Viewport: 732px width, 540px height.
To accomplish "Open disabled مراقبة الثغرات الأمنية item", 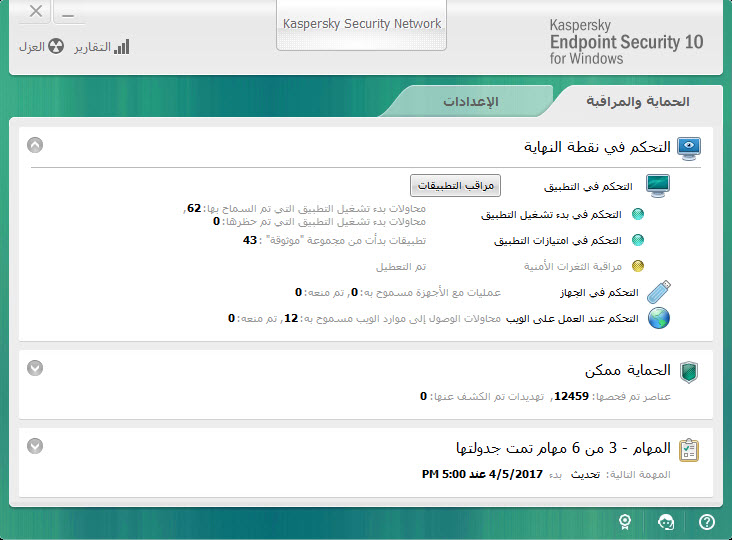I will [x=573, y=266].
